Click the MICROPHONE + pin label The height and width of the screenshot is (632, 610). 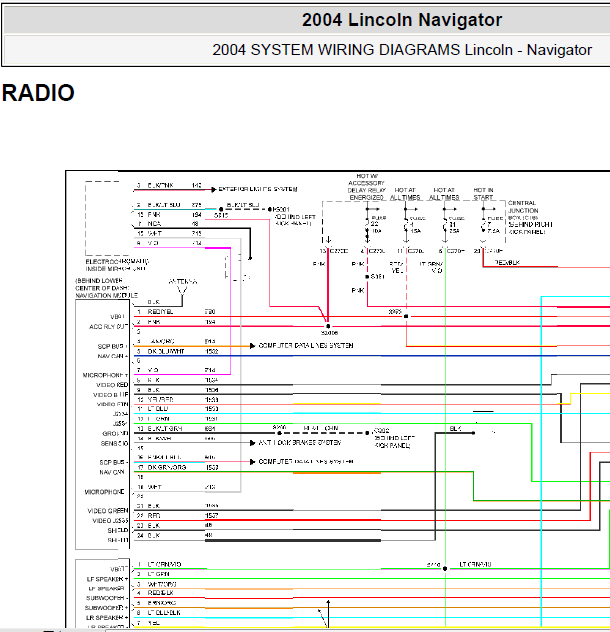tap(105, 375)
